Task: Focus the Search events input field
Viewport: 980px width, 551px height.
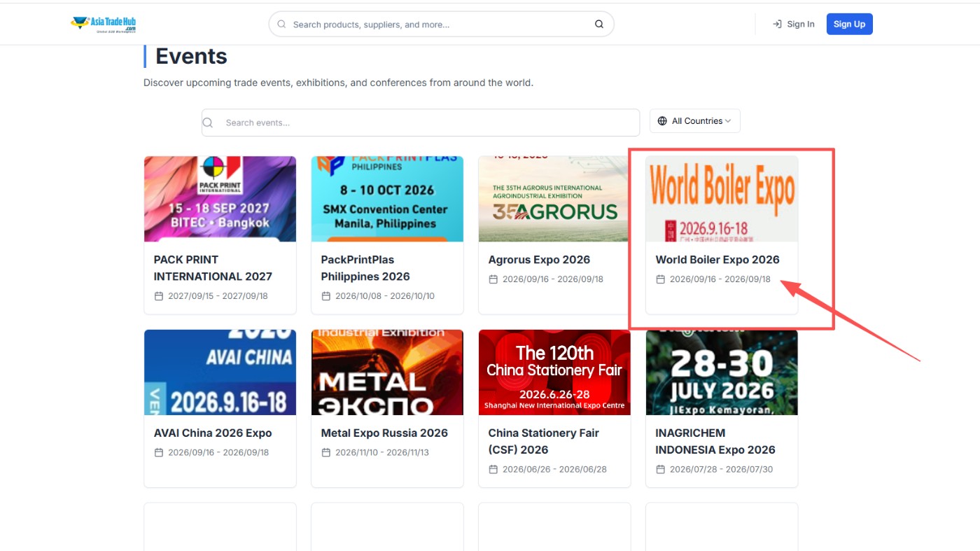Action: coord(421,123)
